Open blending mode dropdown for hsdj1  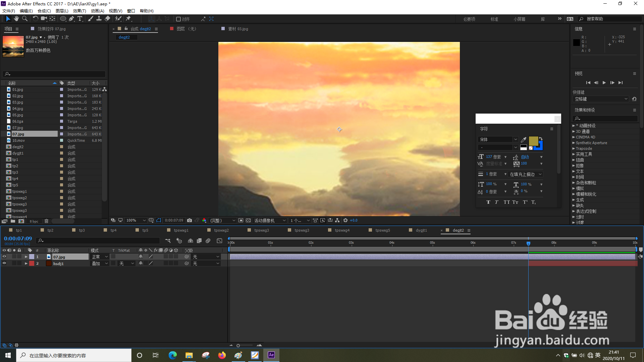100,263
